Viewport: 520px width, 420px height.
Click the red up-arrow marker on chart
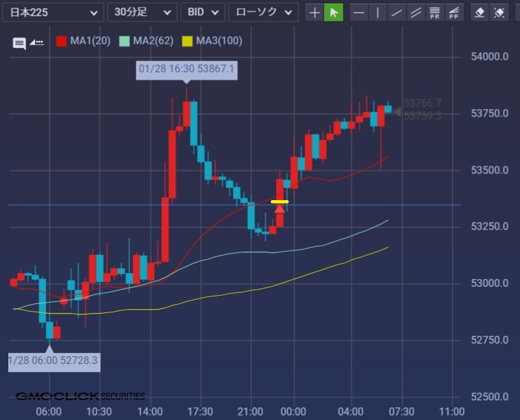click(x=279, y=208)
